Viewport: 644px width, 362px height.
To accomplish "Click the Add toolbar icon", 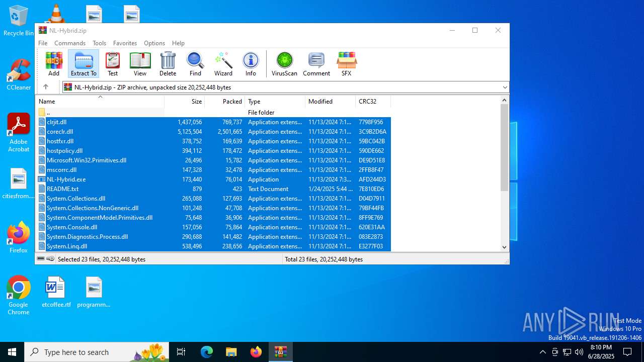I will click(x=54, y=64).
